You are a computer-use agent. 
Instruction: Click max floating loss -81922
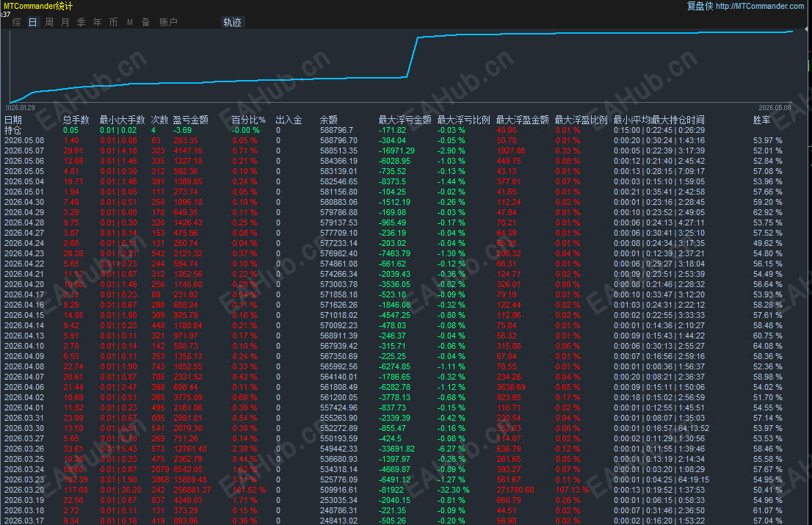pos(391,490)
